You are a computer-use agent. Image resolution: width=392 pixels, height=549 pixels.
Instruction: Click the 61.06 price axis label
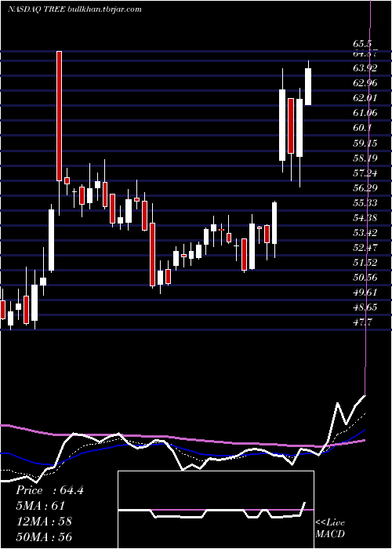365,113
